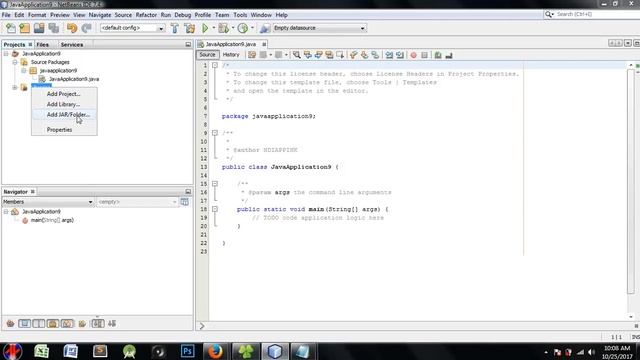This screenshot has height=360, width=640.
Task: Click the New Project toolbar icon
Action: click(25, 28)
